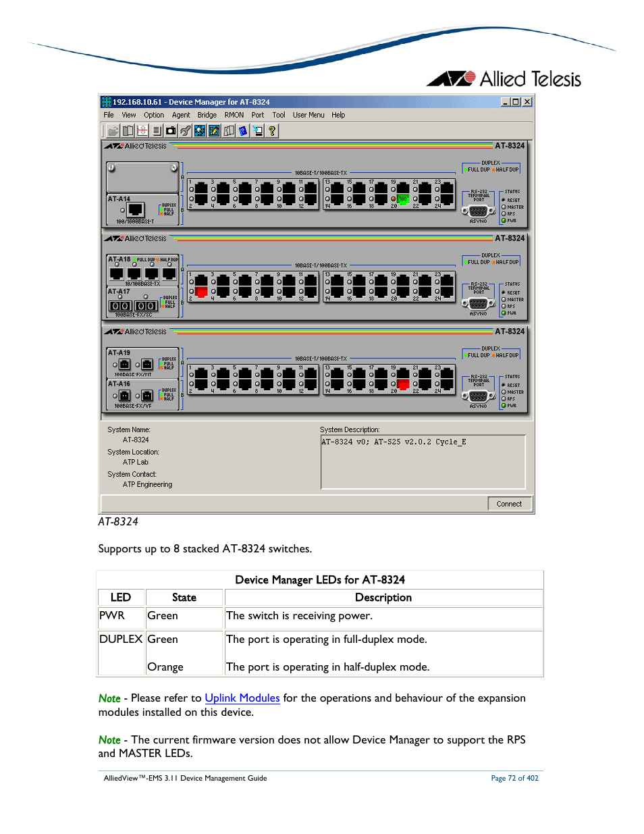
Task: Click the open folder icon in the toolbar
Action: point(113,131)
